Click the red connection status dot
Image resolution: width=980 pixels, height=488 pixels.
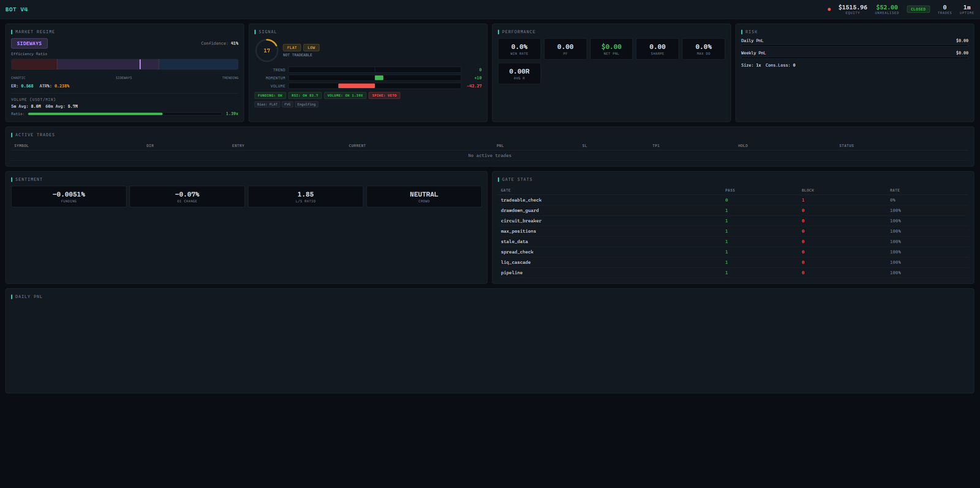[x=829, y=9]
